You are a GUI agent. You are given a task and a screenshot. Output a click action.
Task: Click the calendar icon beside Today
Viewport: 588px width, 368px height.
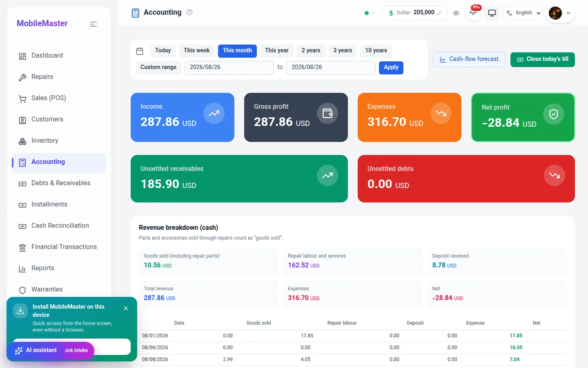click(140, 51)
